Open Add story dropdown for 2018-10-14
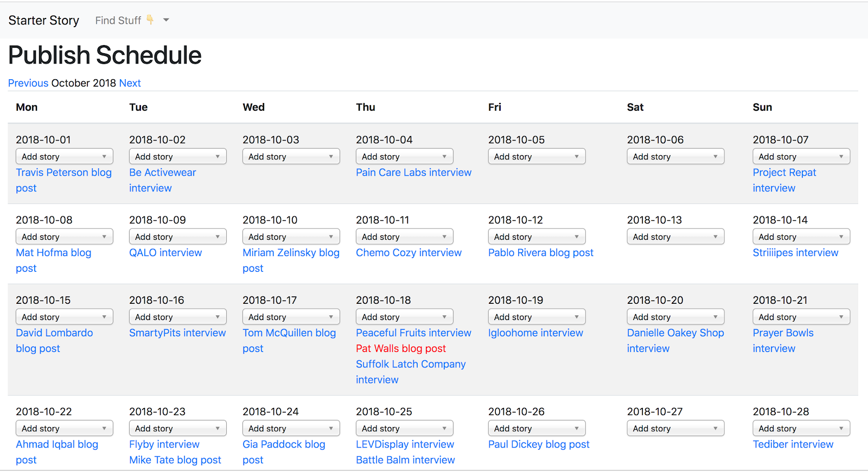 click(802, 237)
